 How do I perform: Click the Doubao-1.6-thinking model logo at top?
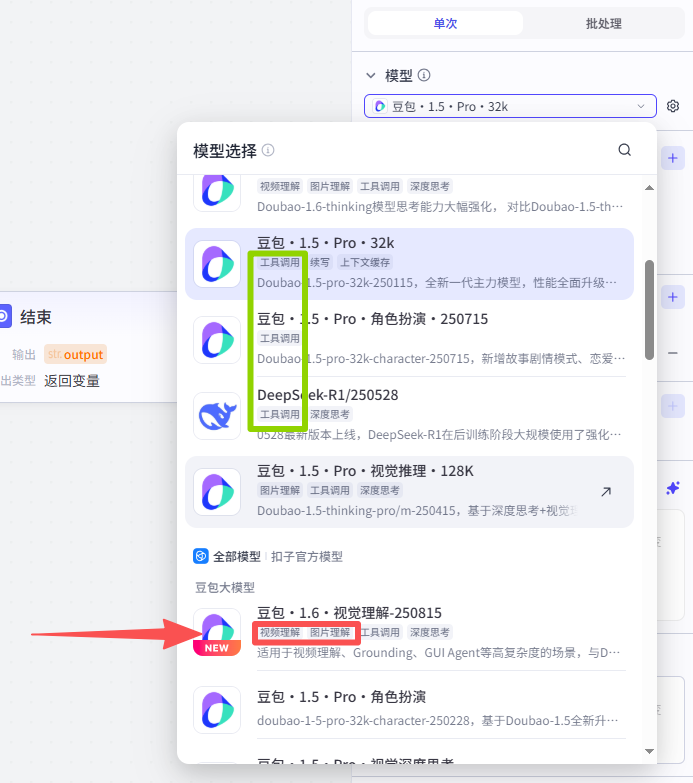pyautogui.click(x=217, y=192)
